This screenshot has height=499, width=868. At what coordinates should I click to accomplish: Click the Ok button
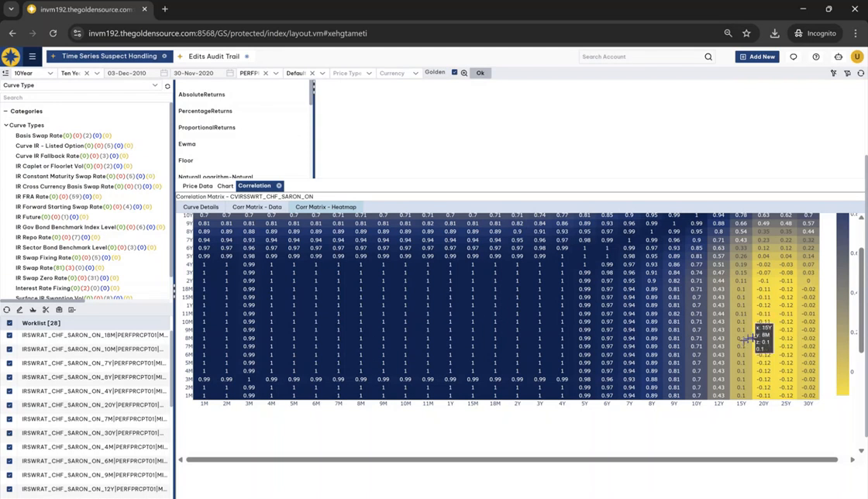[x=480, y=73]
